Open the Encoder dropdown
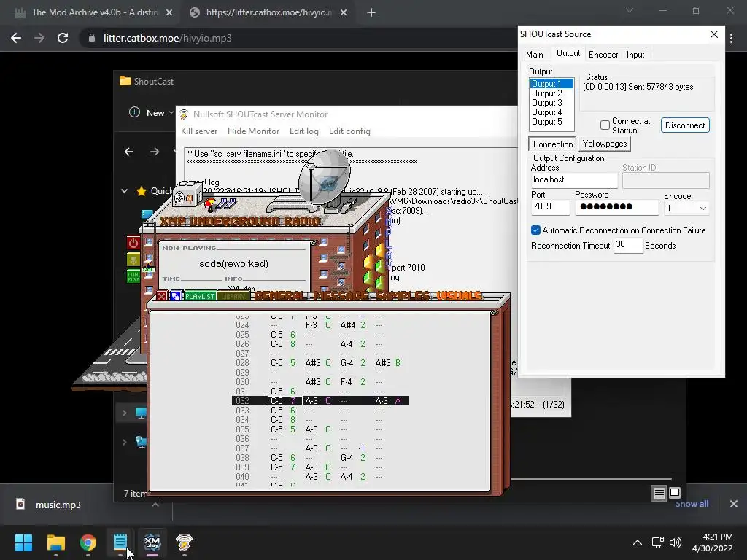747x560 pixels. point(686,209)
